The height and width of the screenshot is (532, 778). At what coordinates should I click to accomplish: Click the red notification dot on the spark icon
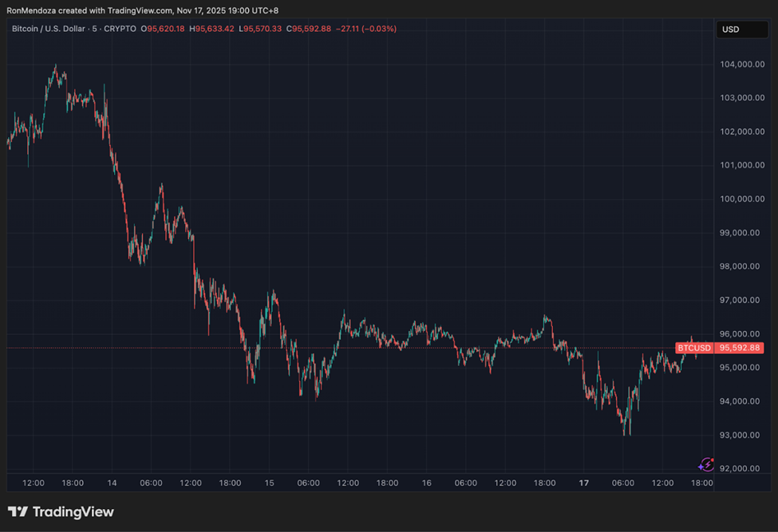click(713, 460)
